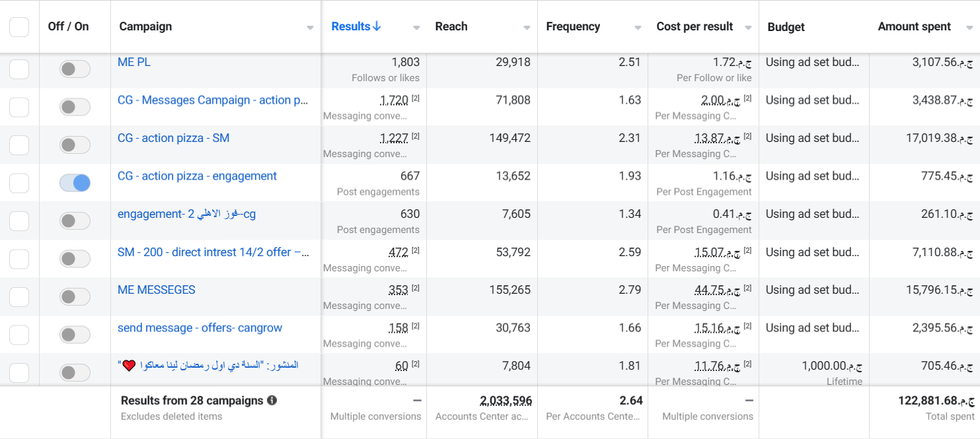Open the Campaign column dropdown arrow
This screenshot has height=439, width=980.
(x=310, y=28)
